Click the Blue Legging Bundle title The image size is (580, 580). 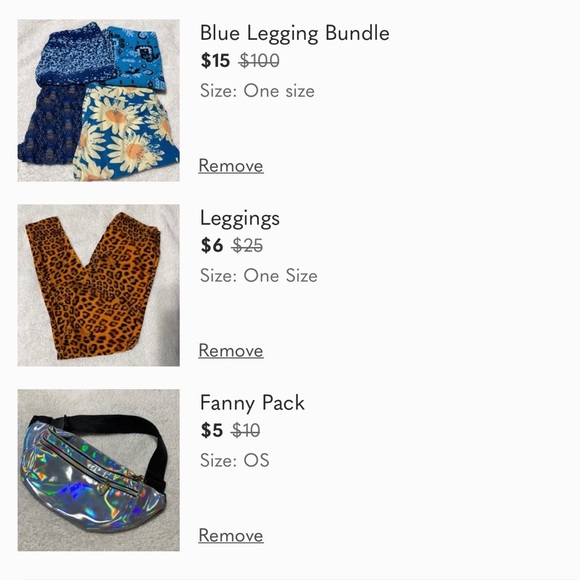pyautogui.click(x=294, y=34)
